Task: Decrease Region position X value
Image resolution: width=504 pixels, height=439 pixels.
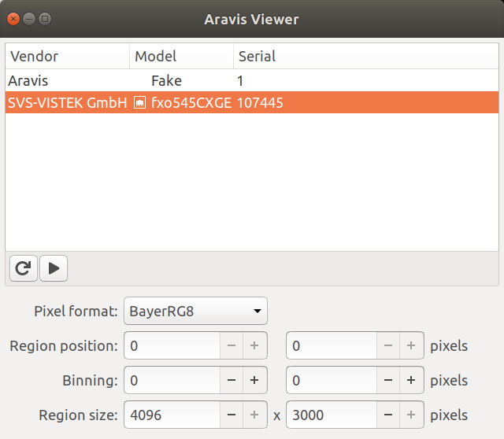Action: (232, 345)
